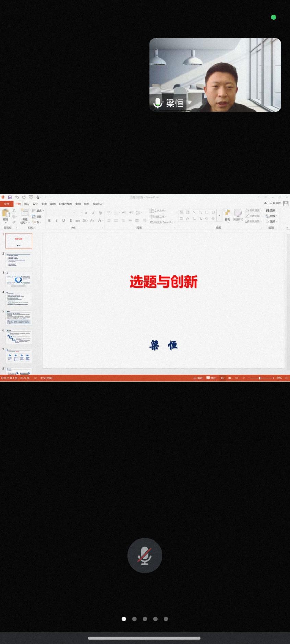This screenshot has height=644, width=290.
Task: Unmute the microphone with the large button
Action: (145, 555)
